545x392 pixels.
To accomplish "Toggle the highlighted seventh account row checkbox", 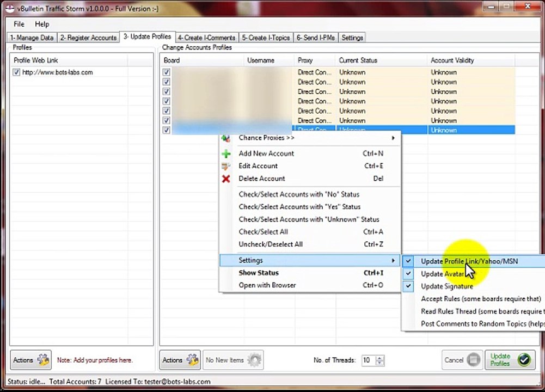I will pos(167,130).
